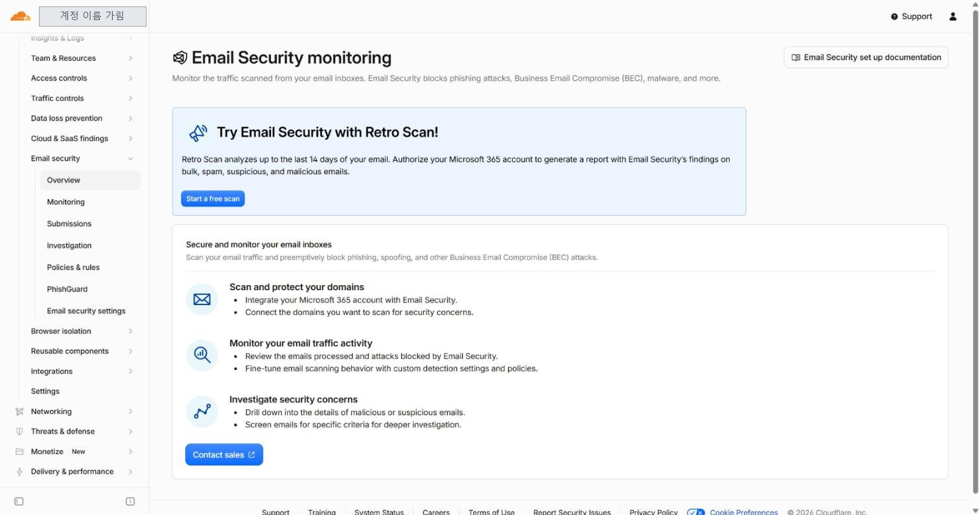Click the privacy choices toggle icon in footer
Screen dimensions: 980x515
(695, 512)
